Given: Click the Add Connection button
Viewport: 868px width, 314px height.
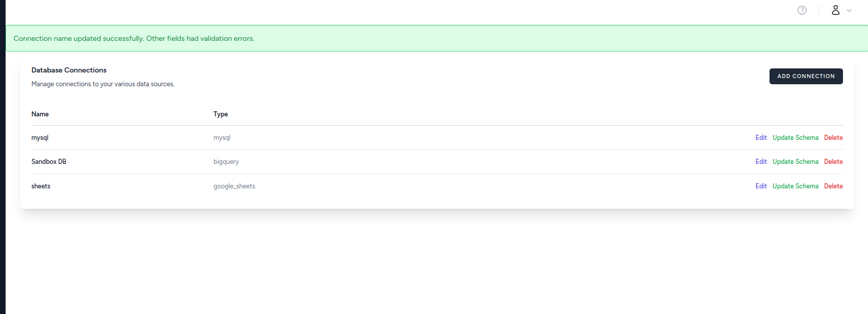Looking at the screenshot, I should (806, 76).
